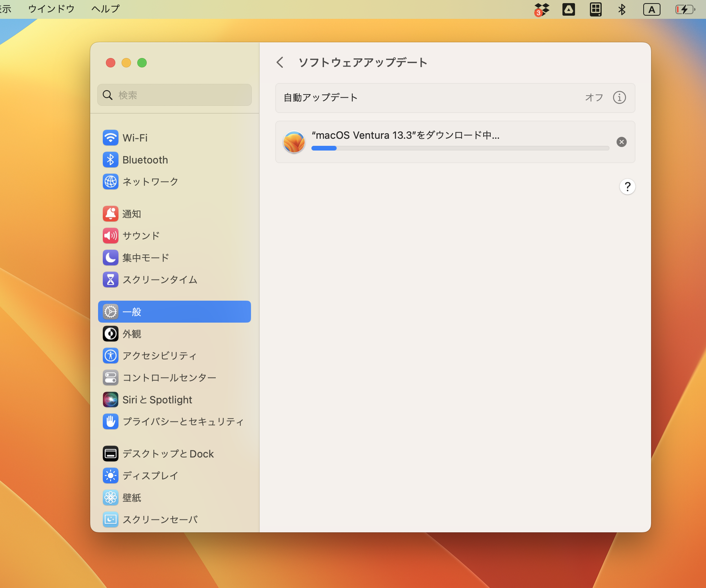This screenshot has width=706, height=588.
Task: Expand the input source 'A' menu
Action: coord(652,9)
